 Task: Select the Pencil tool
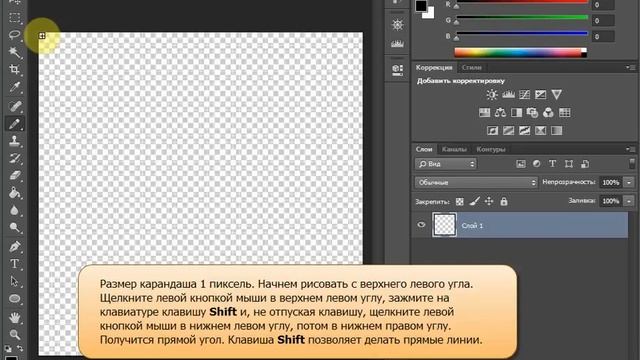click(x=15, y=124)
